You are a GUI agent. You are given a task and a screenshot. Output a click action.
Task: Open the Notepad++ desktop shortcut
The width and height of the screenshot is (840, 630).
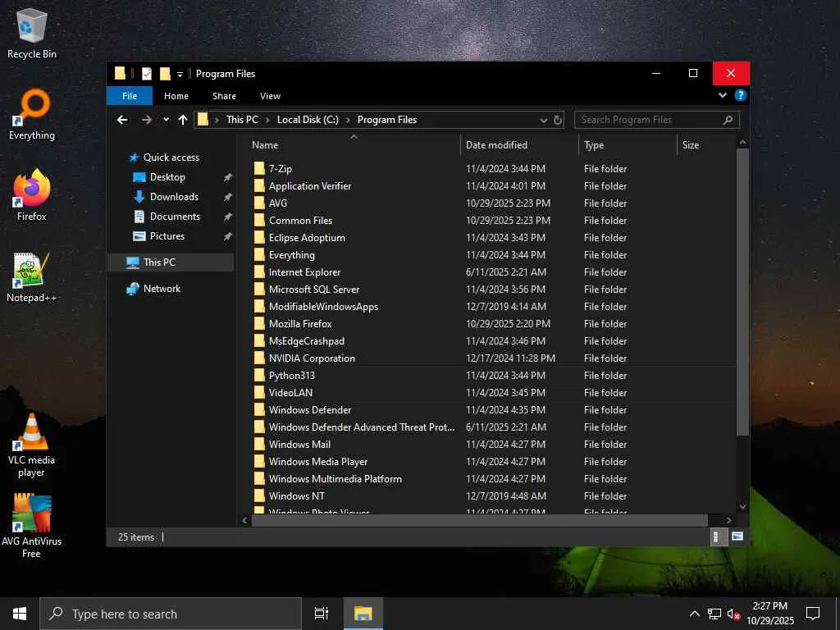(32, 276)
